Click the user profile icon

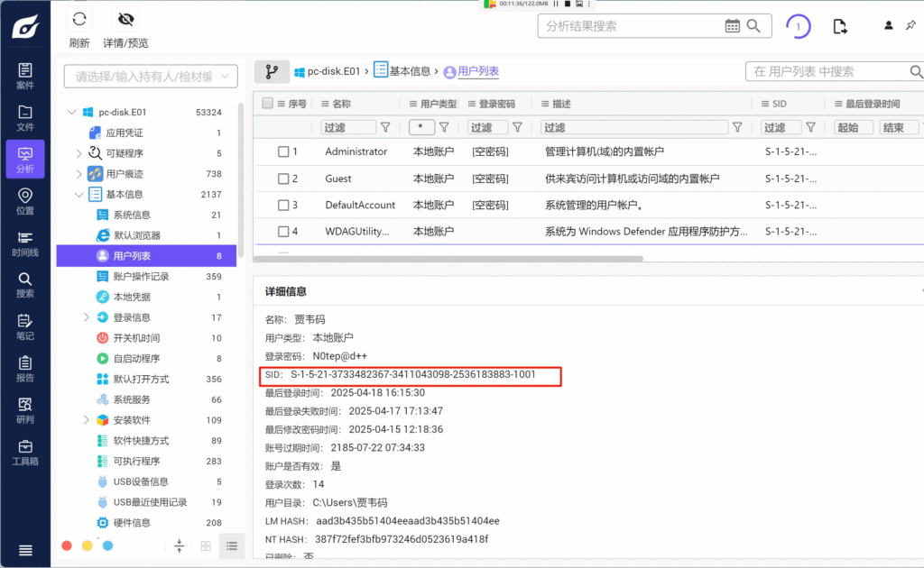(888, 25)
